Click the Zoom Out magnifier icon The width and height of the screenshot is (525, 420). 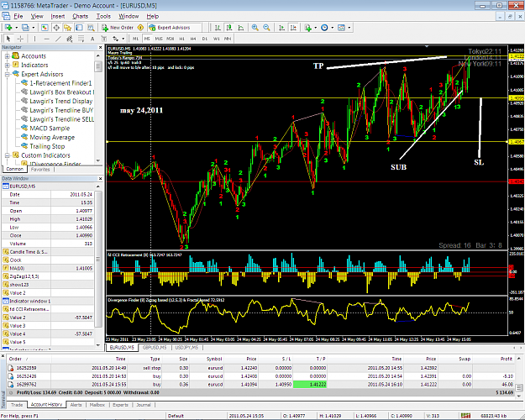[x=266, y=28]
